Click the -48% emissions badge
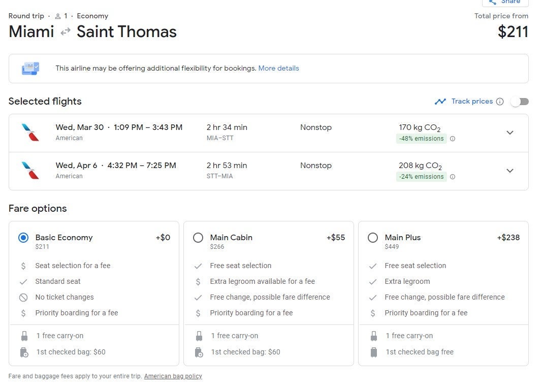 (421, 139)
